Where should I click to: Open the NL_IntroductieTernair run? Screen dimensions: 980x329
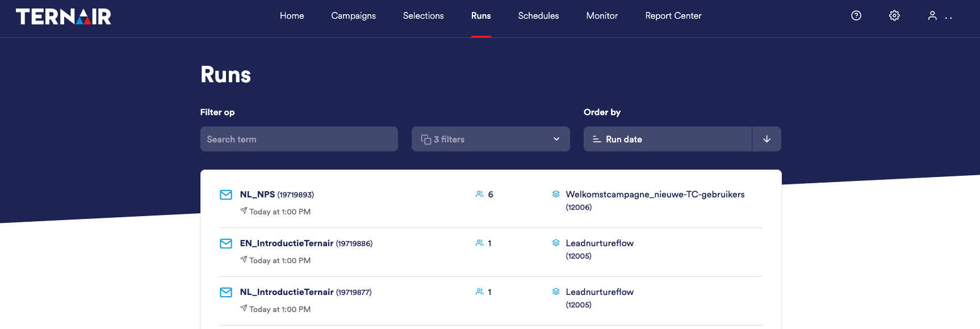pos(287,292)
